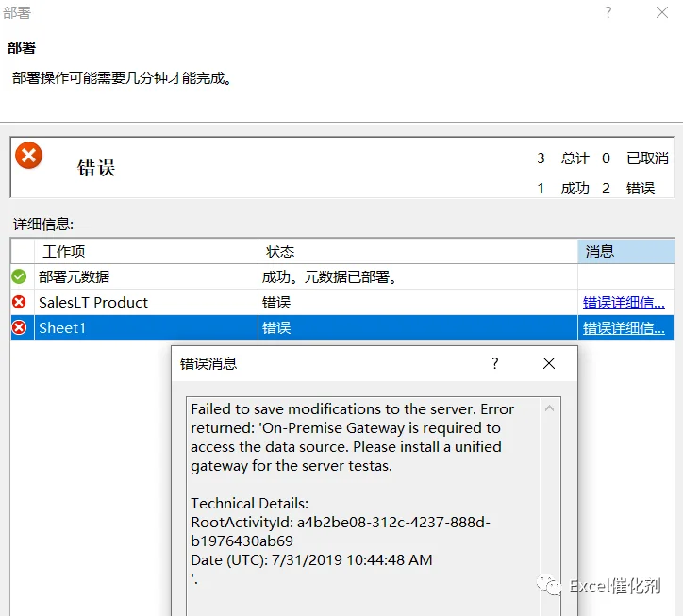
Task: Open error details link for SalesLT Product
Action: [x=624, y=302]
